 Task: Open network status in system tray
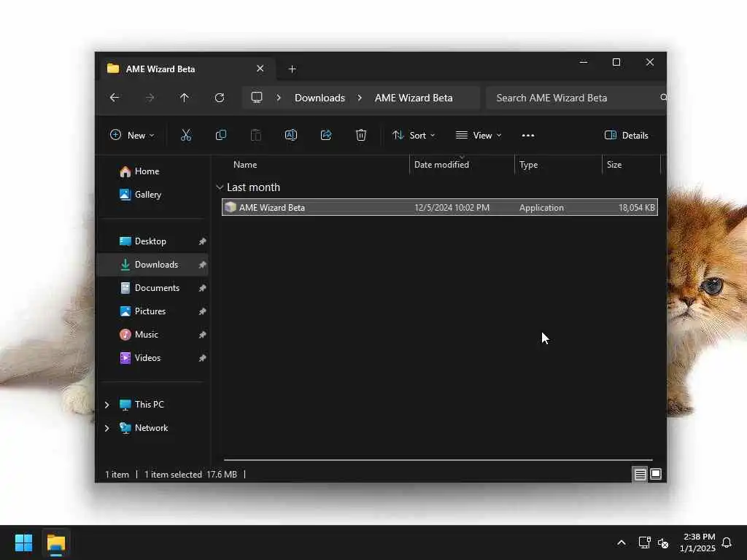click(644, 542)
